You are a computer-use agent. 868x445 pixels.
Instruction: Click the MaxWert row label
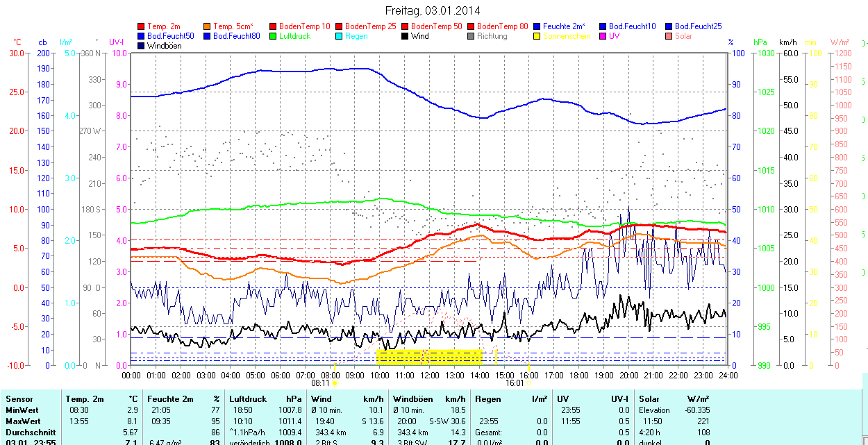click(24, 421)
